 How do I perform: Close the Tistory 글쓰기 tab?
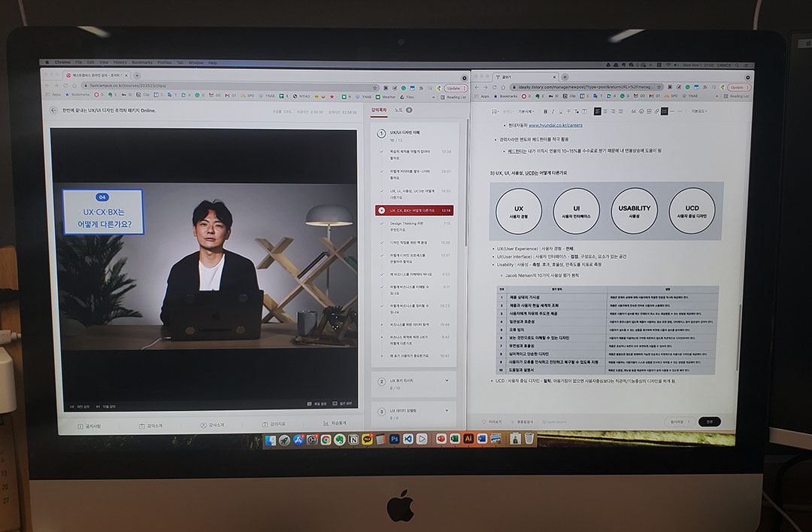[554, 78]
